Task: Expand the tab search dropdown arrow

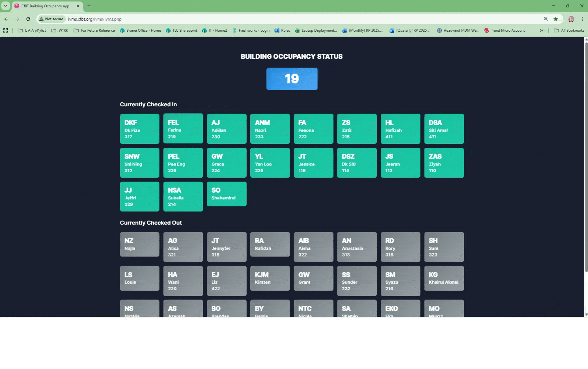Action: point(6,6)
